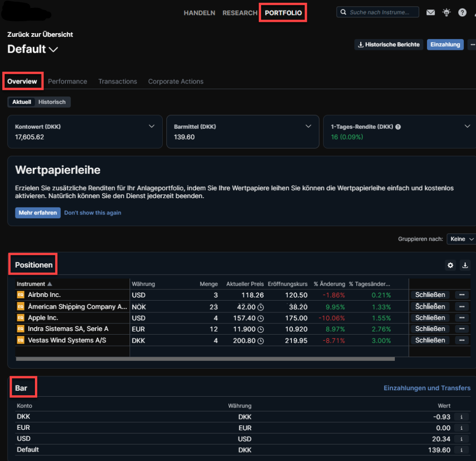Open the Gruppieren nach dropdown
The width and height of the screenshot is (476, 461).
[461, 239]
